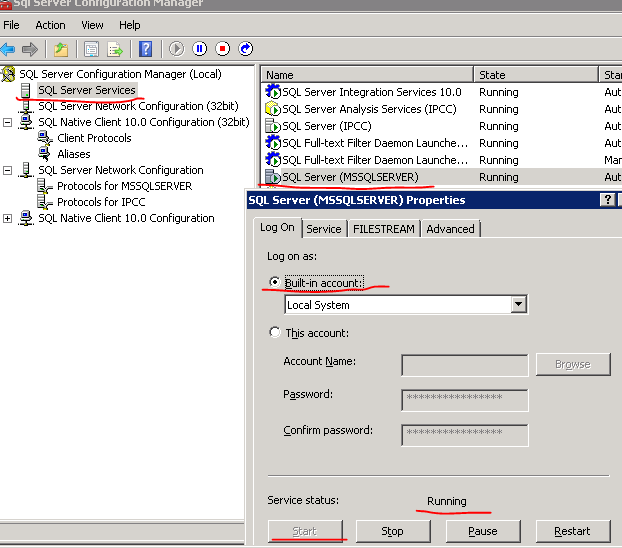Click the Start Service play toolbar icon
The image size is (622, 548).
click(177, 49)
